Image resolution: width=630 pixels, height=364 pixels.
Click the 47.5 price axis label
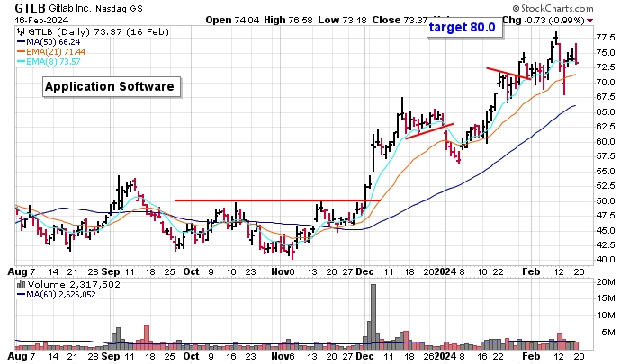point(606,216)
